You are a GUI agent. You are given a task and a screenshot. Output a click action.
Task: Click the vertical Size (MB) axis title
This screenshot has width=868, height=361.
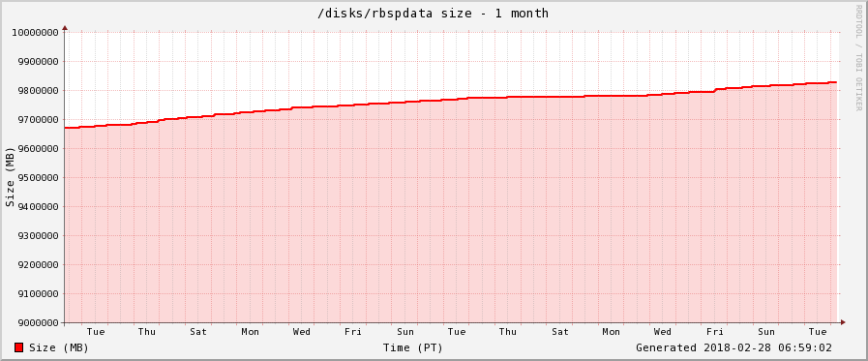[10, 177]
